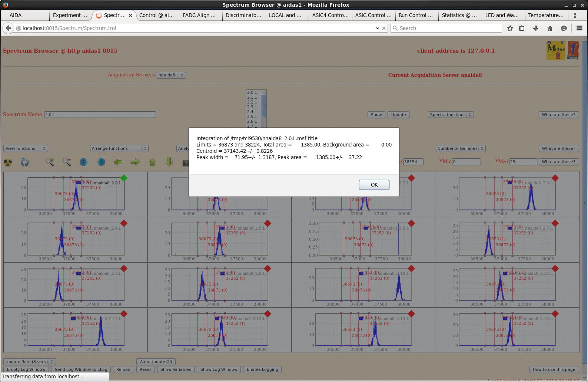Toggle the Auto Update ON button
Screen dimensions: 588x382
point(156,362)
